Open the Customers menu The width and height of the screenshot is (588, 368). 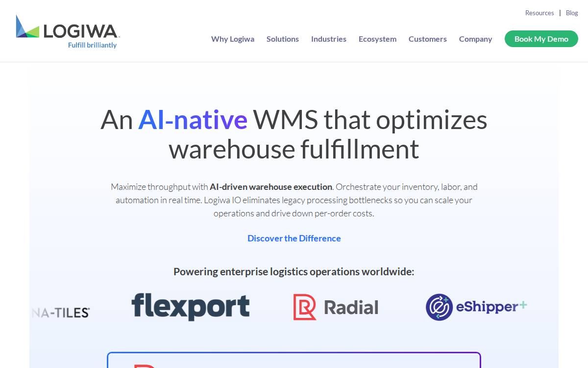tap(428, 39)
